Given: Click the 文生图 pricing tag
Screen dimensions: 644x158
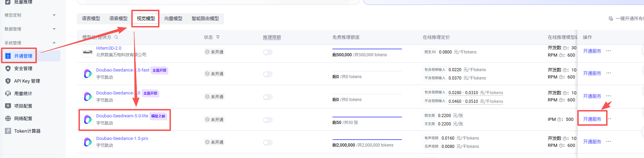Looking at the screenshot, I should point(430,124).
